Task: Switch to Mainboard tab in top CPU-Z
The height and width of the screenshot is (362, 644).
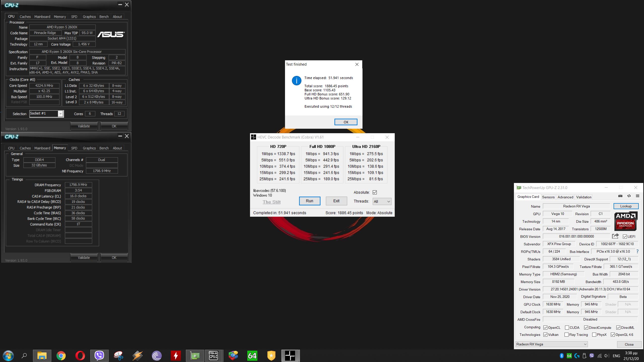Action: (x=42, y=17)
